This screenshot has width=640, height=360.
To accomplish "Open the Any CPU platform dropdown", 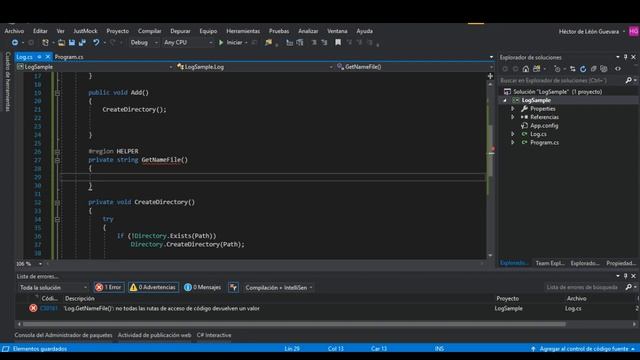I will (x=188, y=42).
